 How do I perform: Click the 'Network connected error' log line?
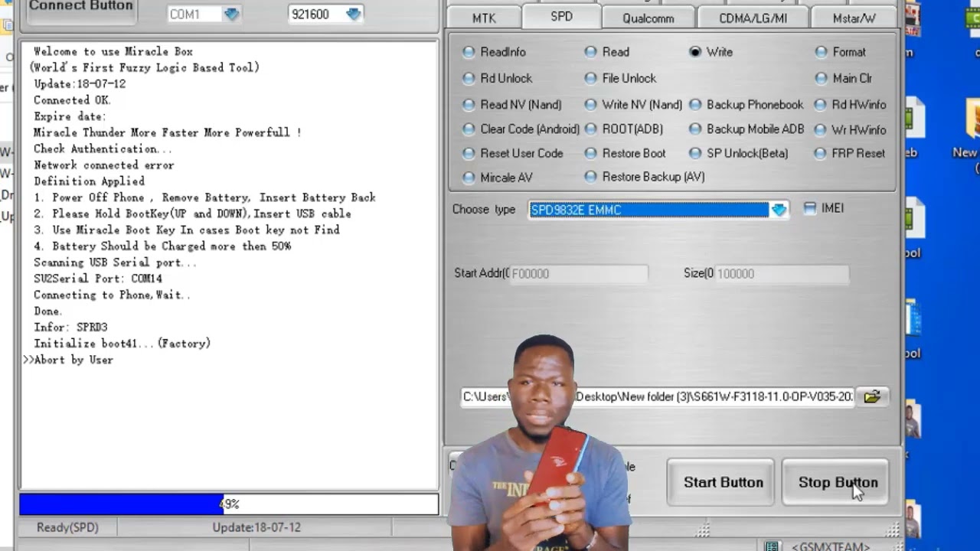click(104, 165)
